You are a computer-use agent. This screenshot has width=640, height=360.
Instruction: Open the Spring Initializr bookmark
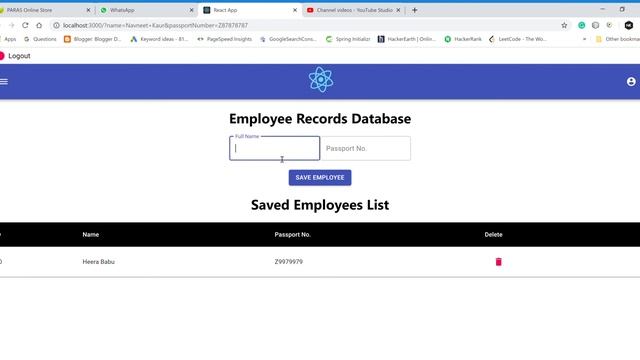[x=348, y=39]
